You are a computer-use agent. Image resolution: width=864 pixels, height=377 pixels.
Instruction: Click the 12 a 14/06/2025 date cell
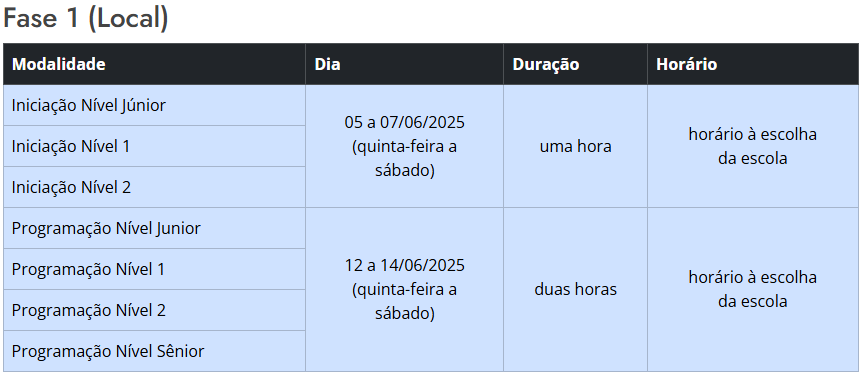pyautogui.click(x=404, y=289)
